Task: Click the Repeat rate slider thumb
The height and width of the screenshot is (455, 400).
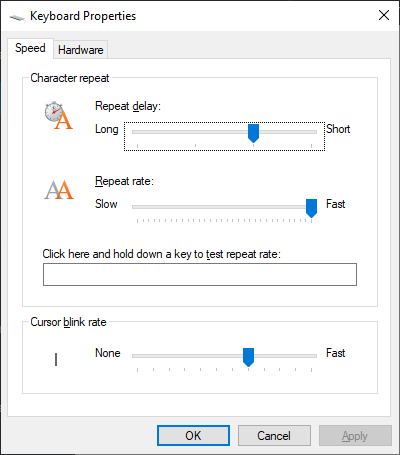Action: coord(311,208)
